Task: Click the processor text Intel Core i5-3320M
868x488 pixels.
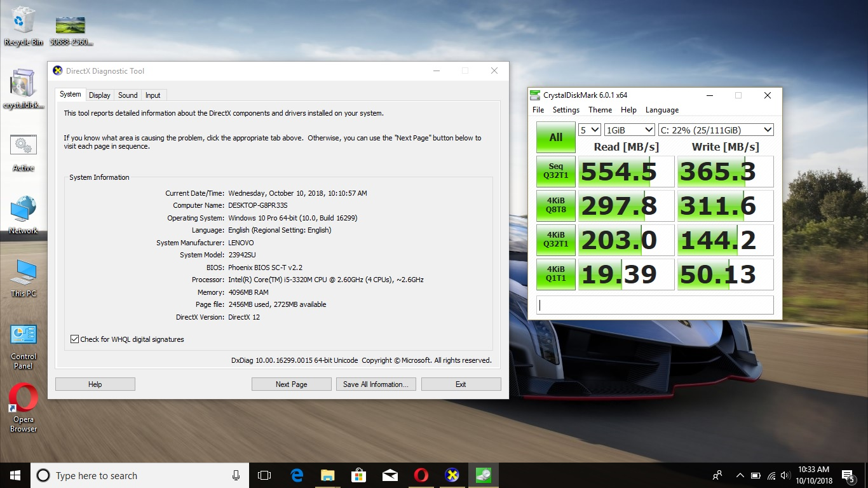Action: pyautogui.click(x=326, y=280)
